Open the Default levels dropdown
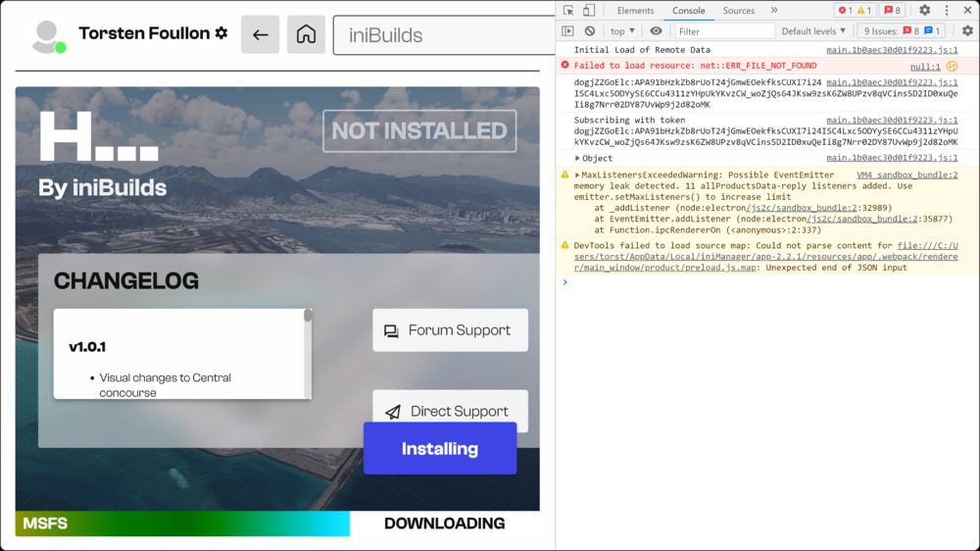 [x=813, y=31]
